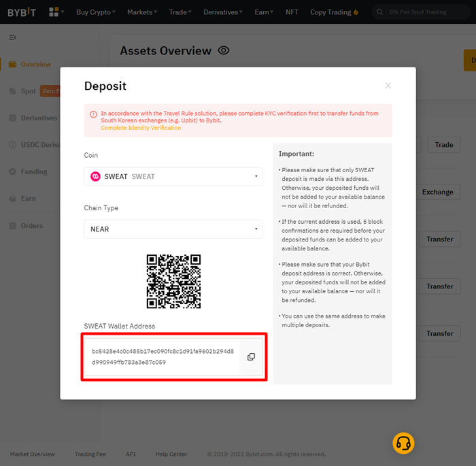Viewport: 476px width, 466px height.
Task: Toggle asset balance visibility eye icon
Action: tap(224, 50)
